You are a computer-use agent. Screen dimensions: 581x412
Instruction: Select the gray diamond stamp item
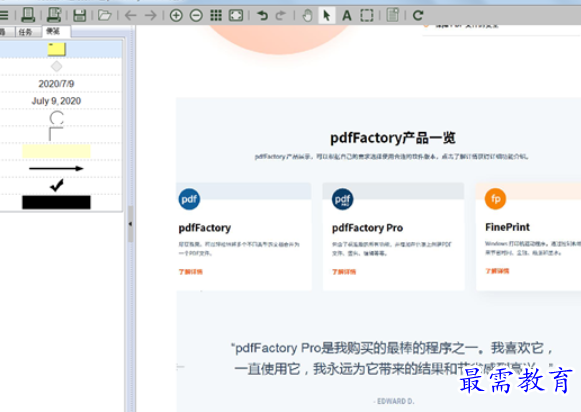[56, 66]
